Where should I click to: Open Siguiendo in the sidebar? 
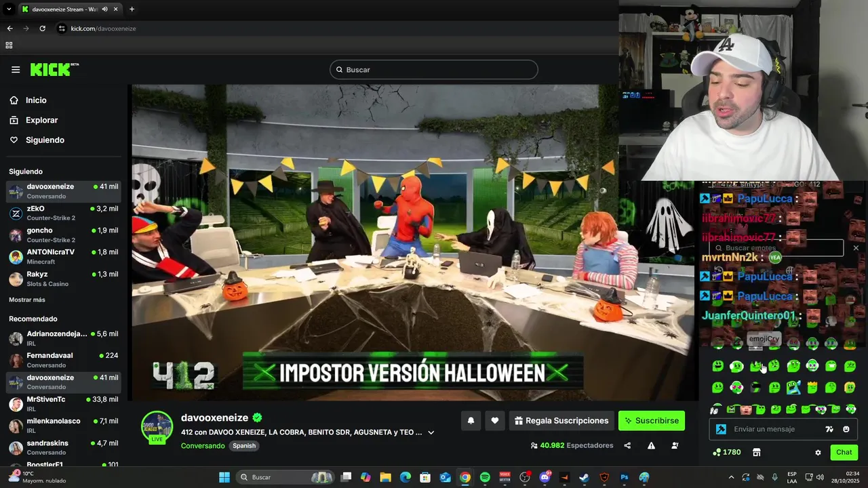click(45, 140)
